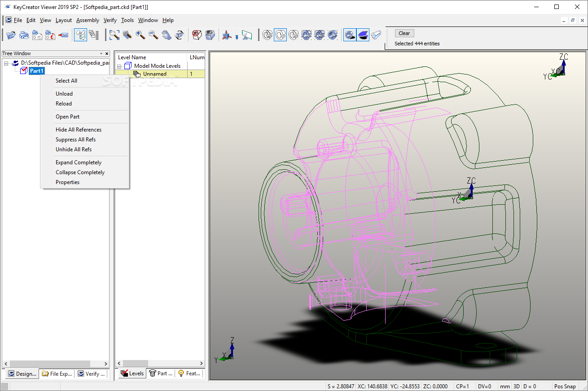Toggle the tree window display icon
588x391 pixels.
80,35
